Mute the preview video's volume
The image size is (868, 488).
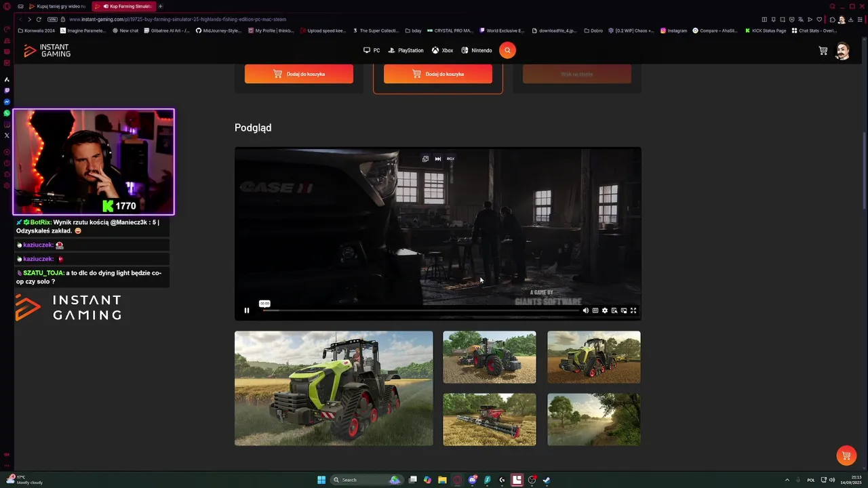586,310
